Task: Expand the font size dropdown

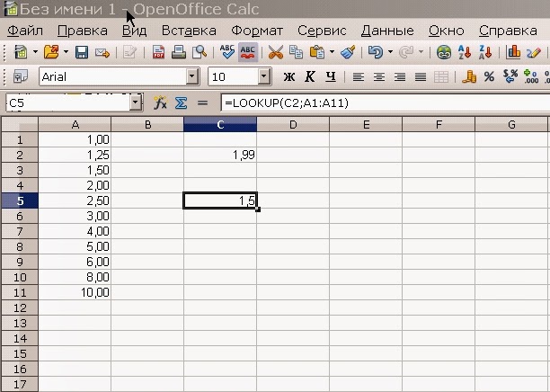Action: 264,76
